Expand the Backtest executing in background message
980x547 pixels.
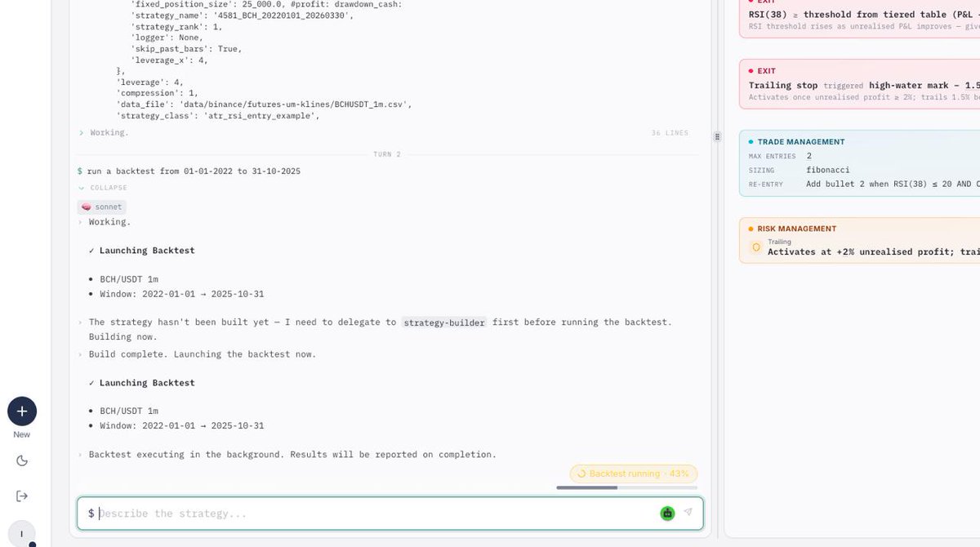pos(287,454)
